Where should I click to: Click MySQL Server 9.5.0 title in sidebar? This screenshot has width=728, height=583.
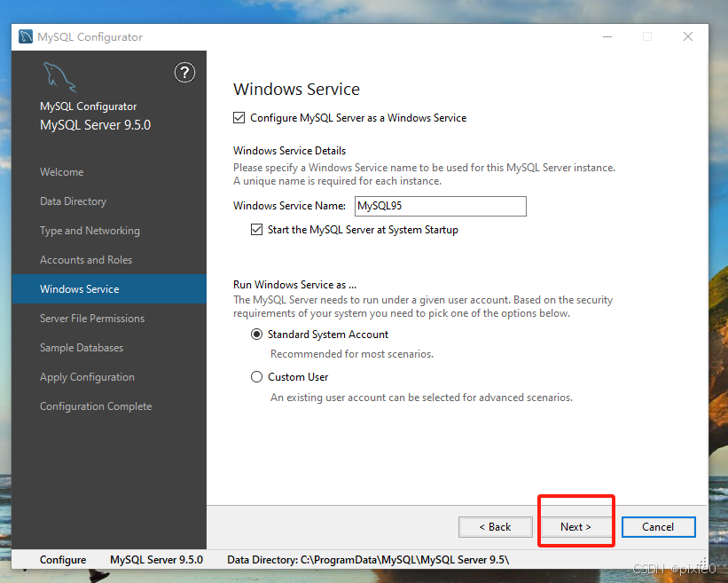click(x=95, y=125)
